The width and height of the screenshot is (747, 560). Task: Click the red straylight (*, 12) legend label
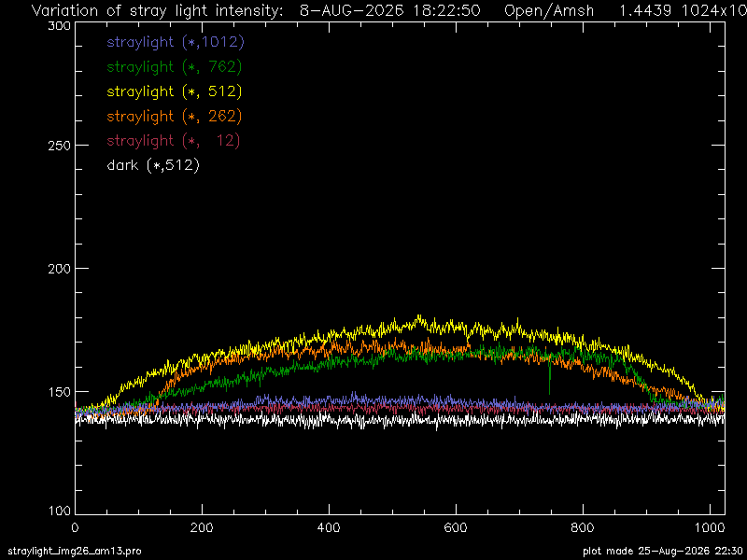click(173, 141)
